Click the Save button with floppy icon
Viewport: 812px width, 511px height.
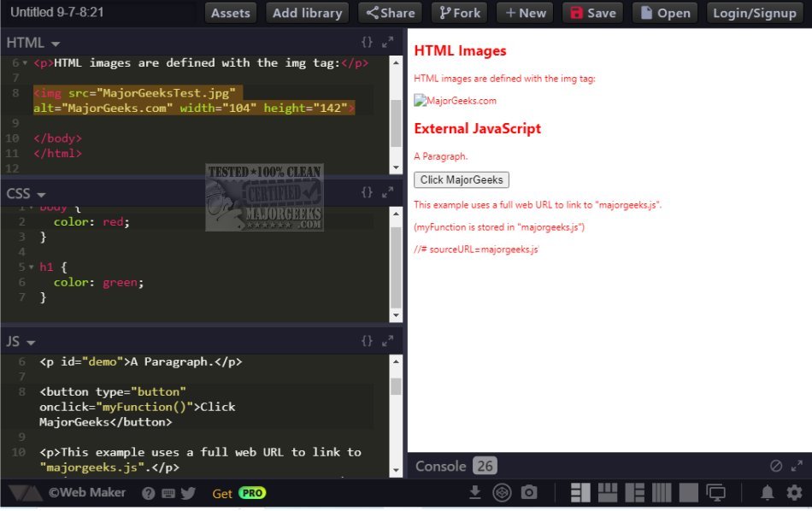point(593,13)
